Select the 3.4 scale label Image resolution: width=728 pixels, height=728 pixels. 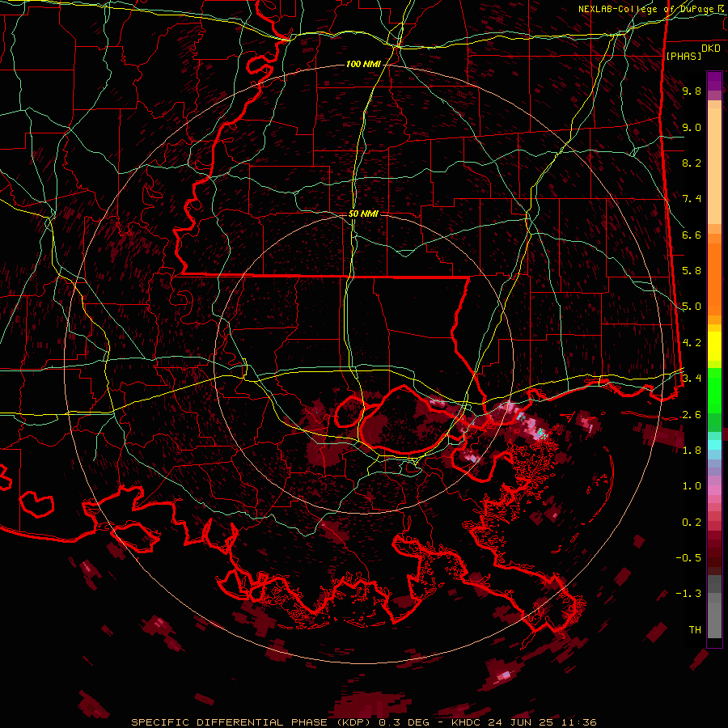click(x=692, y=378)
